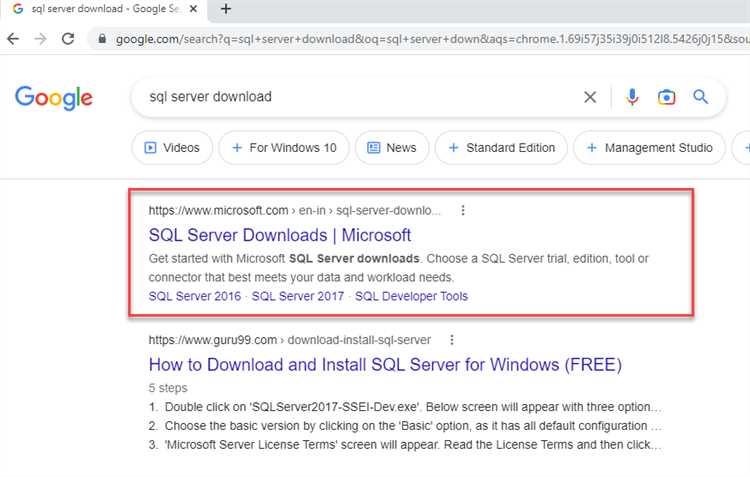Search by image using camera icon
Screen dimensions: 750x477
[666, 97]
